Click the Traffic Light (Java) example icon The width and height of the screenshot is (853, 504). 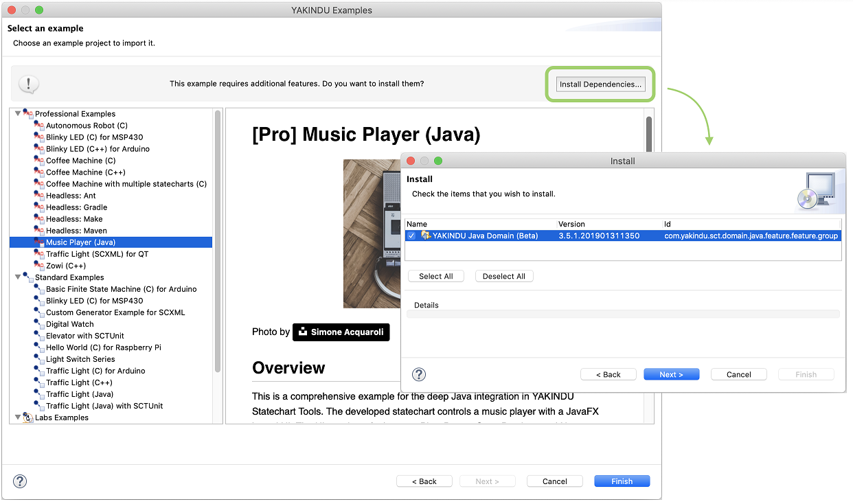click(x=39, y=394)
